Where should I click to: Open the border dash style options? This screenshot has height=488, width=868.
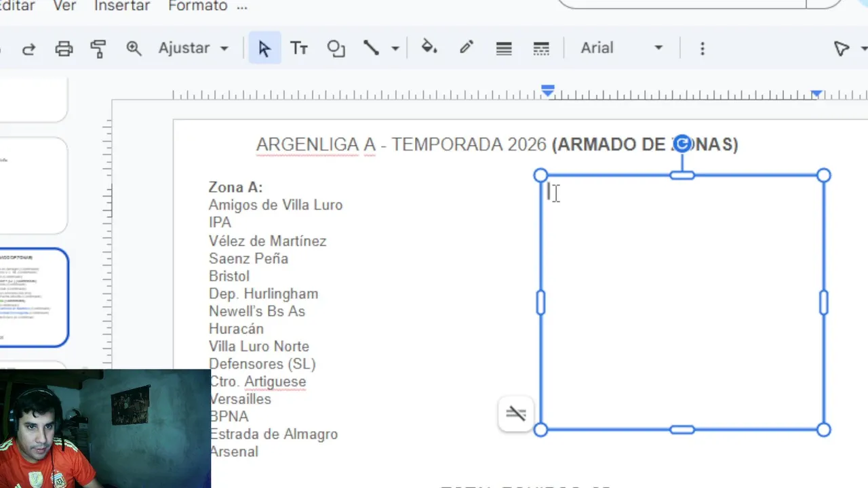point(541,48)
